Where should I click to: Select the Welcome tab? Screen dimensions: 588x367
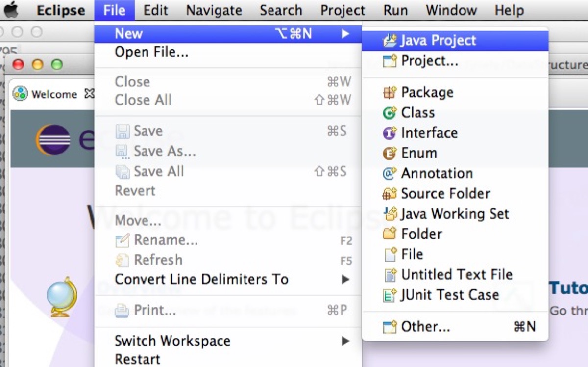[54, 94]
